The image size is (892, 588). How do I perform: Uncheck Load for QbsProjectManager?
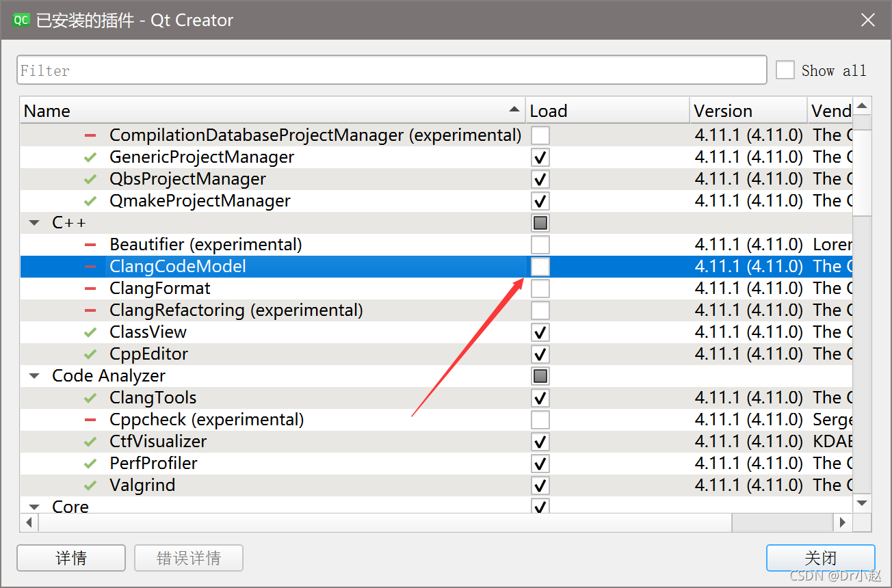pos(540,179)
